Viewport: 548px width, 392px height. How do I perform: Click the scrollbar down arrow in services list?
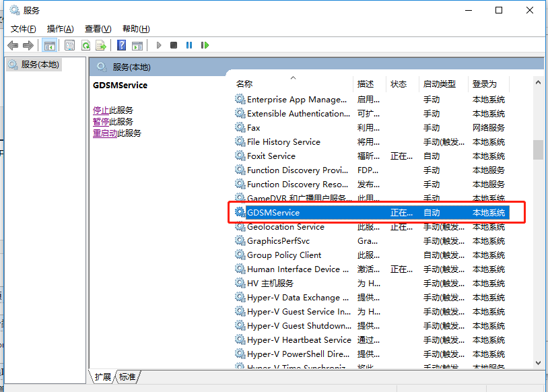click(x=538, y=363)
